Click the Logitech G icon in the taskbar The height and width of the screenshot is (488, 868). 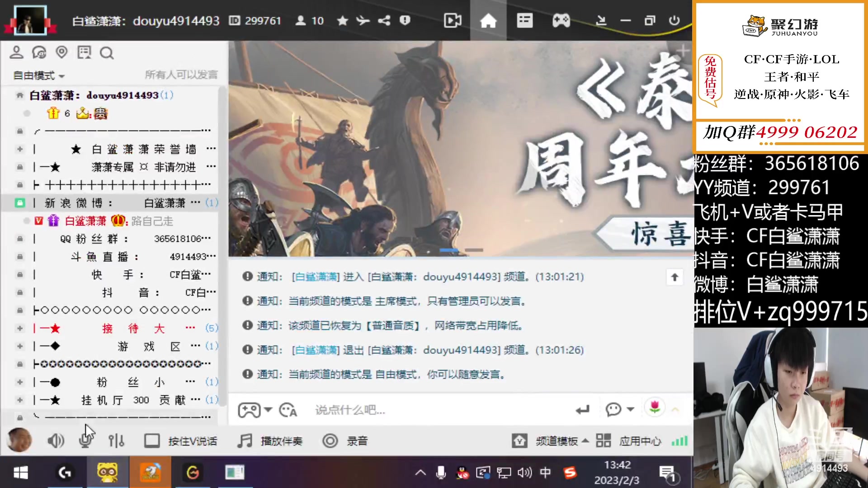coord(65,473)
